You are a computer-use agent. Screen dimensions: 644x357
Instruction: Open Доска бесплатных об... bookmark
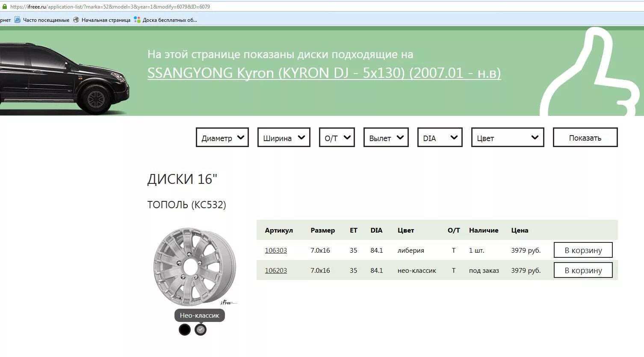click(165, 20)
